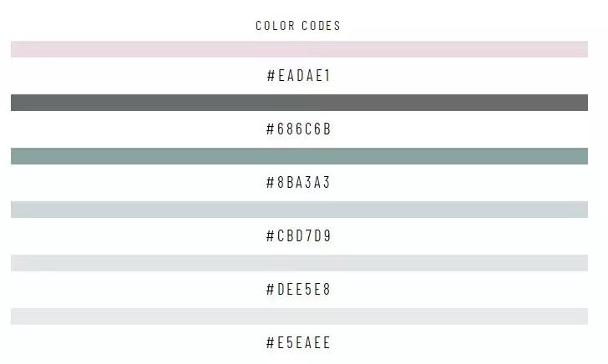This screenshot has width=608, height=364.
Task: Click the word CODES in the heading
Action: [321, 26]
